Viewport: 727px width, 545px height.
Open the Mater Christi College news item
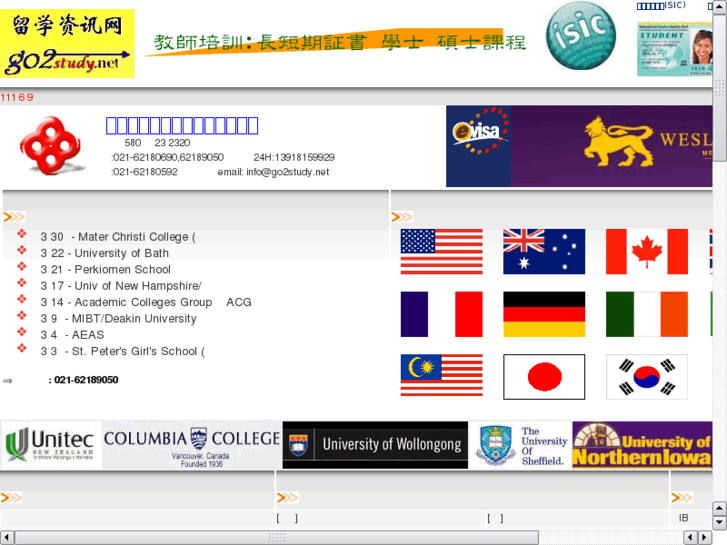[118, 237]
